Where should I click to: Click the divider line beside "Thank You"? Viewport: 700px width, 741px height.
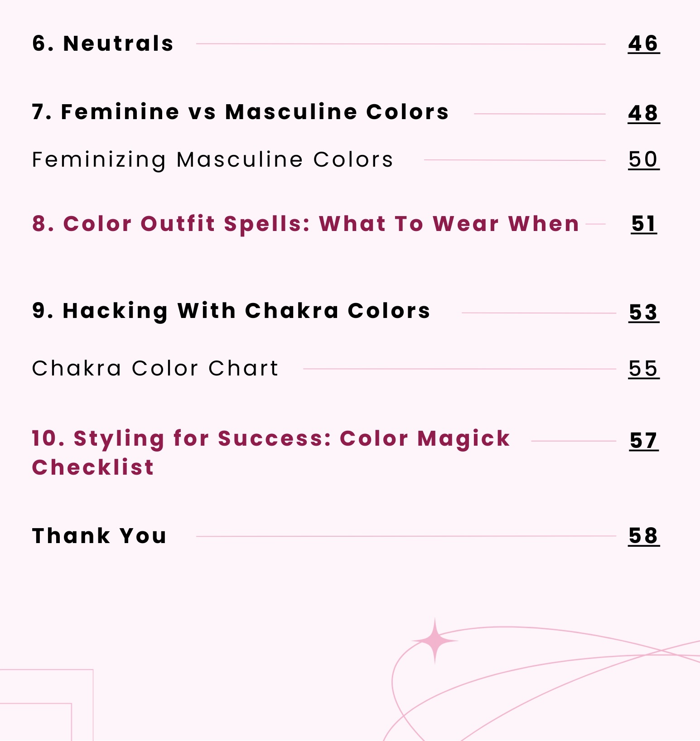click(406, 536)
